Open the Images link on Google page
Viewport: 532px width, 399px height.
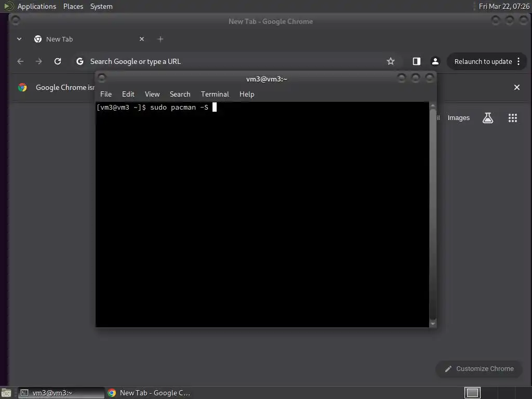coord(458,118)
